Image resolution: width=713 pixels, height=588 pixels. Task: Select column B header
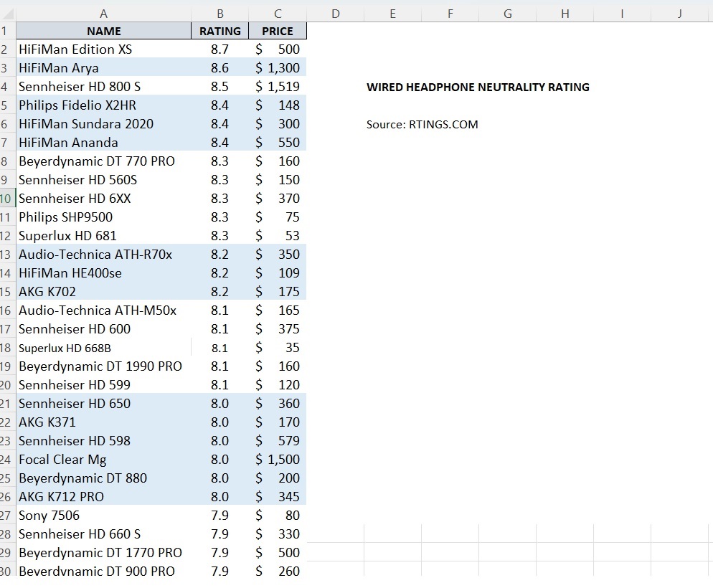tap(220, 14)
